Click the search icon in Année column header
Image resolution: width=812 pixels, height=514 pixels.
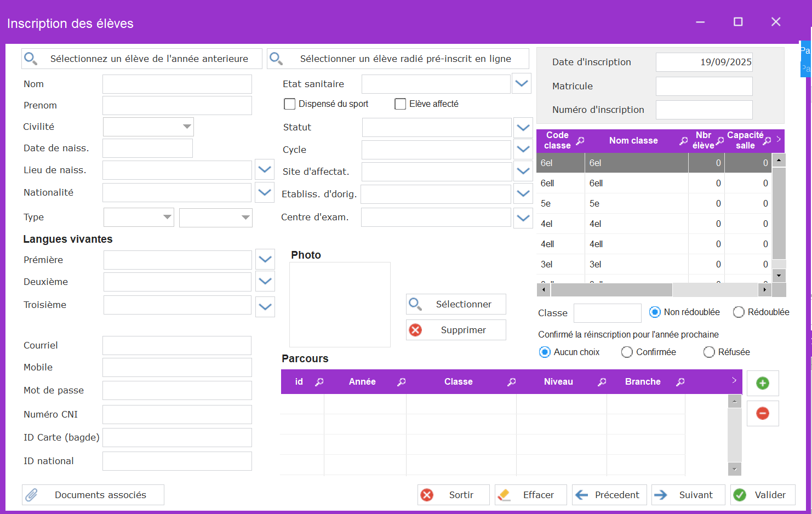click(x=401, y=382)
